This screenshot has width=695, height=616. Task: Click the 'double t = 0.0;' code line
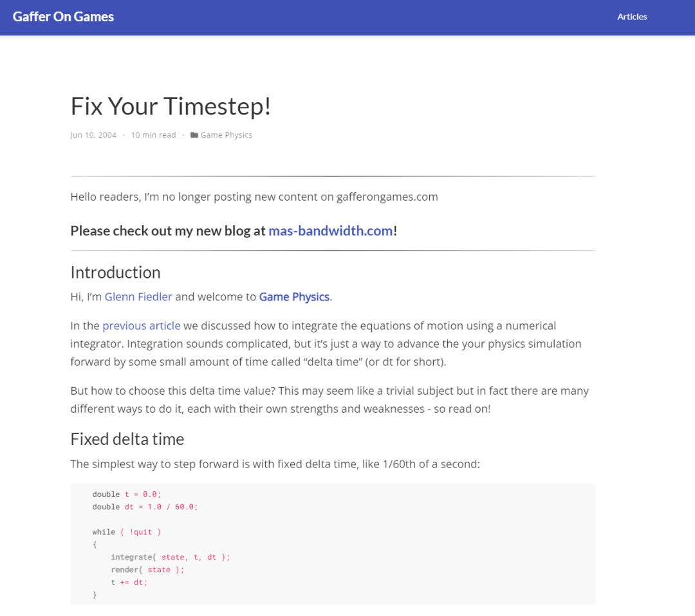[x=127, y=494]
